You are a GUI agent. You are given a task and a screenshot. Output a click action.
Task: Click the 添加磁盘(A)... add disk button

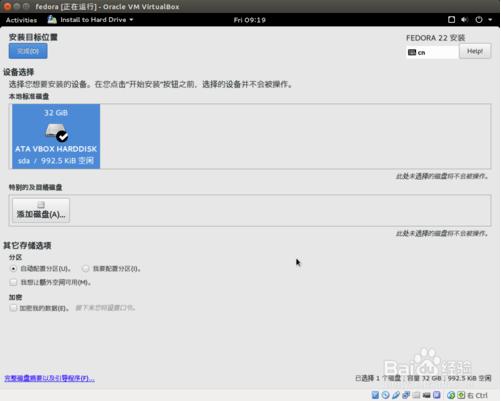41,211
